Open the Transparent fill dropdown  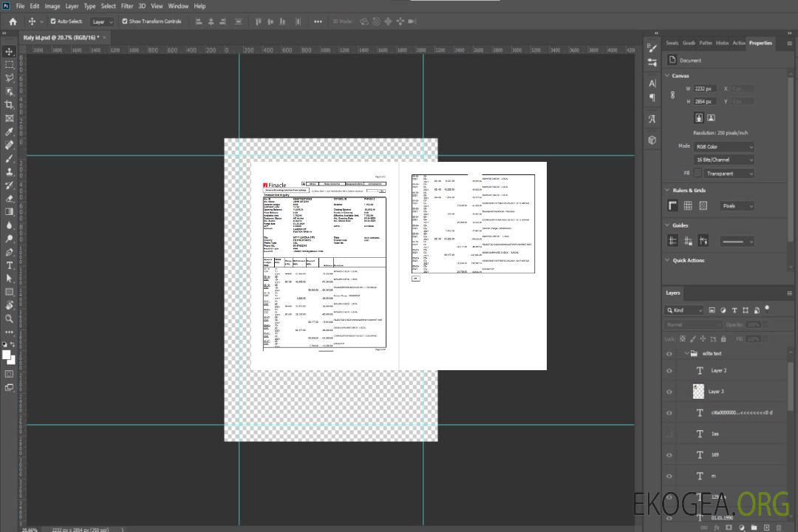(x=729, y=174)
